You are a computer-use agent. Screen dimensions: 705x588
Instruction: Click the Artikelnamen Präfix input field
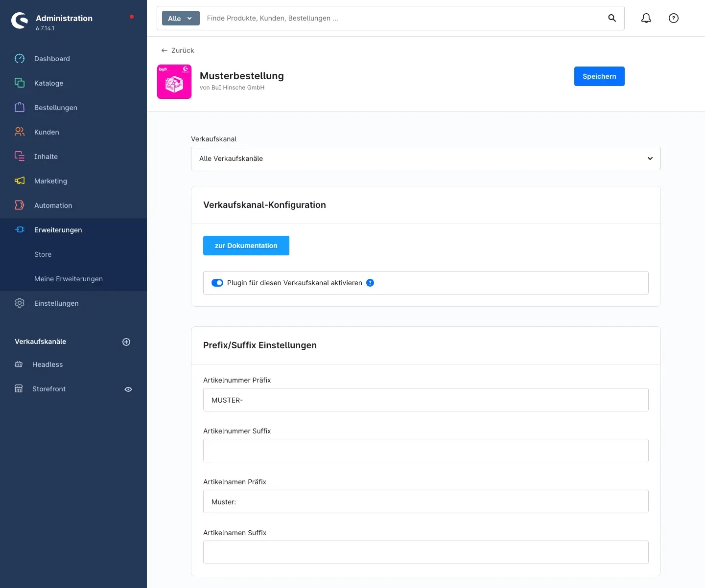(x=426, y=501)
